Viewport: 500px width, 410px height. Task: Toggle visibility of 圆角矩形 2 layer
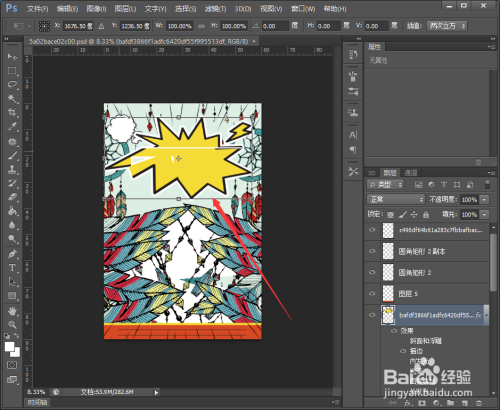tap(372, 272)
